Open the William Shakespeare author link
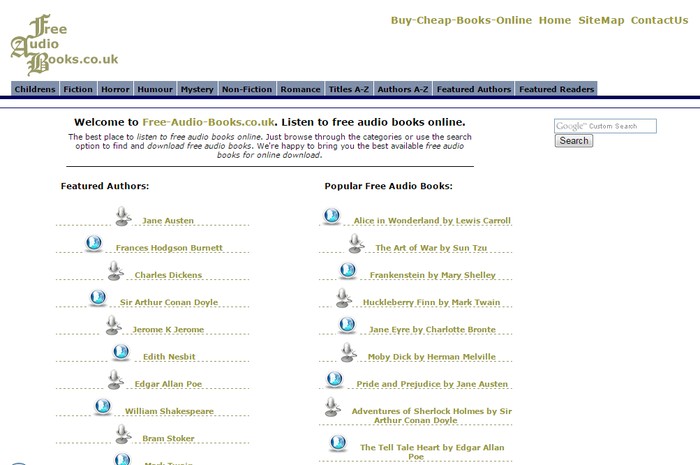 click(x=169, y=411)
